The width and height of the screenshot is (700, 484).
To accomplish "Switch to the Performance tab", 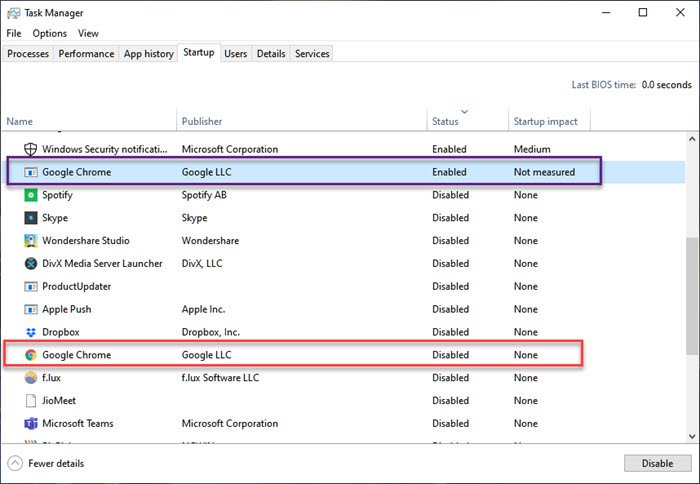I will (x=86, y=54).
